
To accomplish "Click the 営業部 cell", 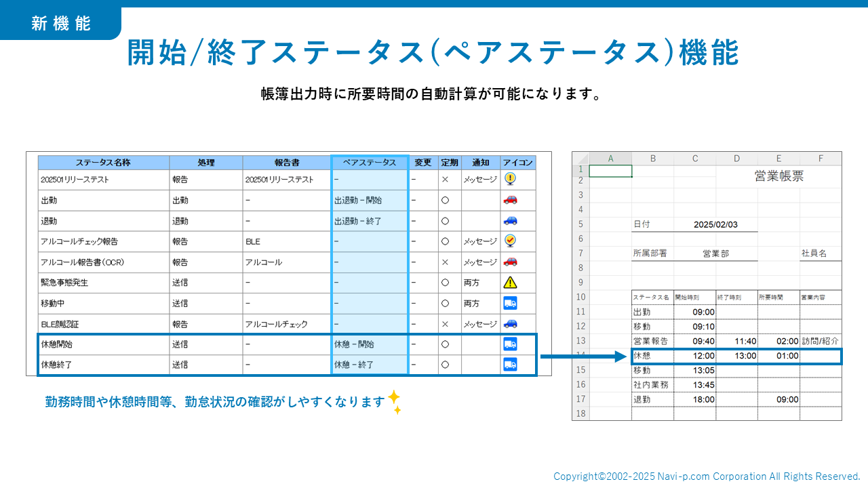I will click(715, 253).
